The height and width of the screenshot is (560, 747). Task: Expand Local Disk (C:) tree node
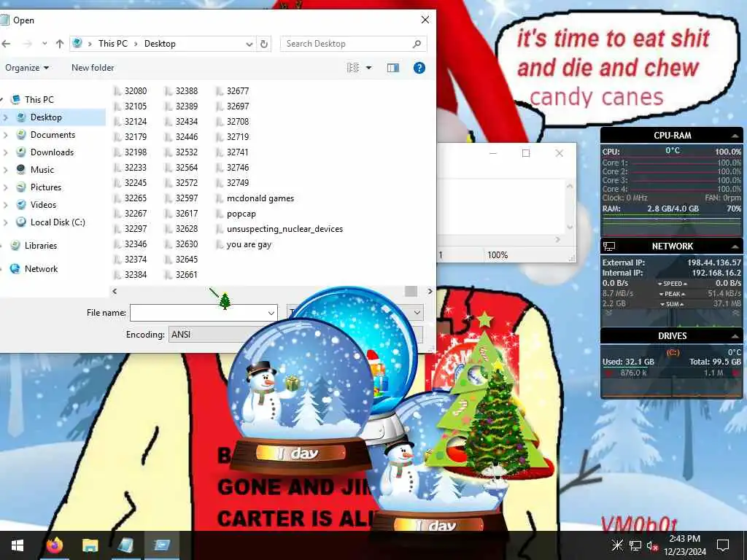point(6,222)
